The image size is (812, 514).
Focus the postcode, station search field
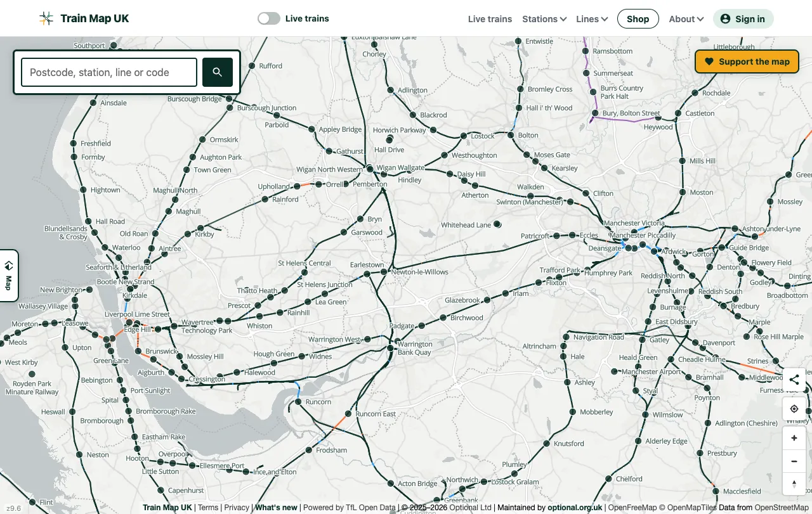[109, 72]
